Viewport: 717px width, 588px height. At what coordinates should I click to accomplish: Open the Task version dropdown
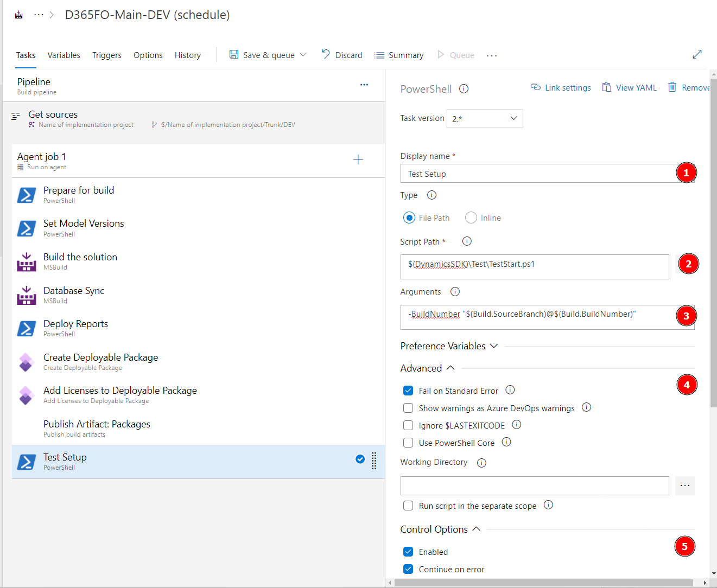pos(484,118)
